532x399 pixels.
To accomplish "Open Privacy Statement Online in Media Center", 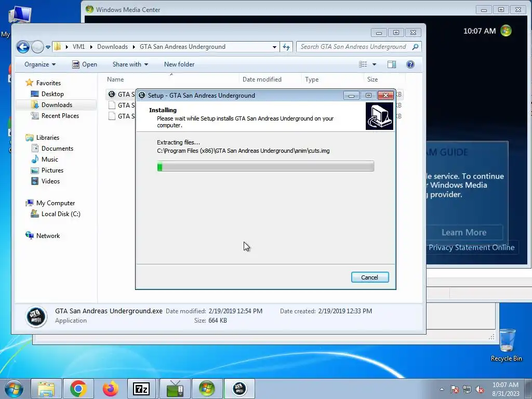I will (x=471, y=247).
